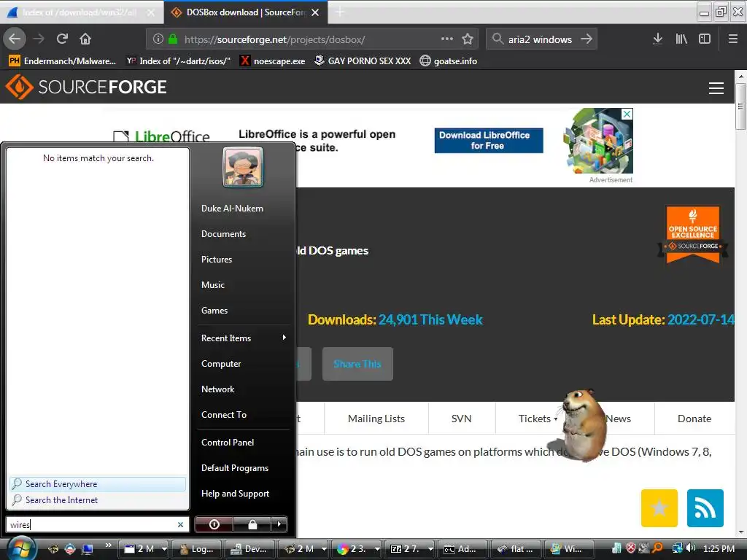Click the power button in the Start menu
Screen dimensions: 747x560
(214, 524)
